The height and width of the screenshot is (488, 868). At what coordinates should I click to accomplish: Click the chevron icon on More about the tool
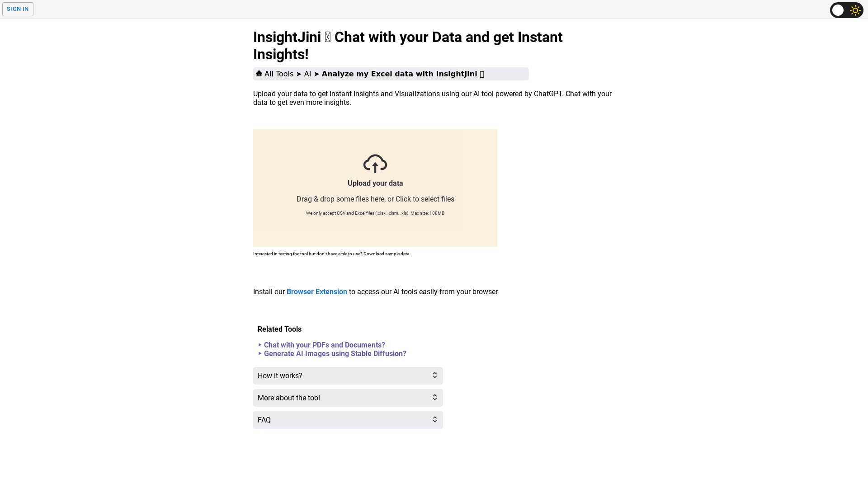tap(434, 398)
